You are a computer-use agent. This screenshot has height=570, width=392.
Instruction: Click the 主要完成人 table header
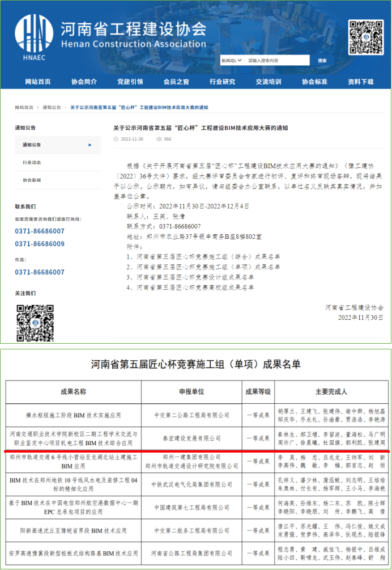331,392
